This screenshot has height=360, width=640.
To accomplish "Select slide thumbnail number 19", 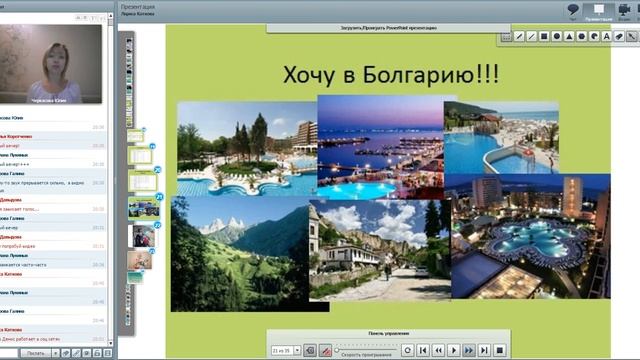I will pyautogui.click(x=141, y=156).
